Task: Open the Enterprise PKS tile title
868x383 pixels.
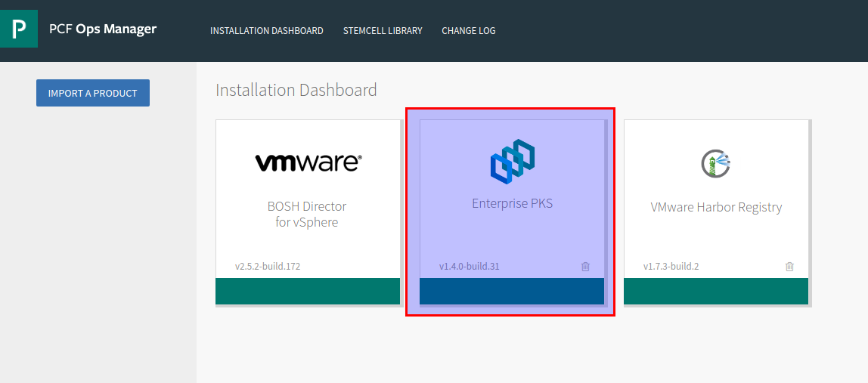Action: point(512,204)
